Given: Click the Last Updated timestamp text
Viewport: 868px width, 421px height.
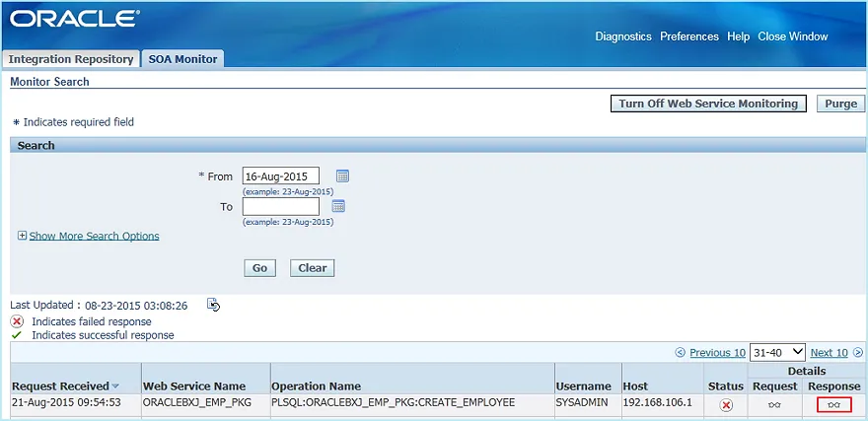Looking at the screenshot, I should pyautogui.click(x=136, y=306).
